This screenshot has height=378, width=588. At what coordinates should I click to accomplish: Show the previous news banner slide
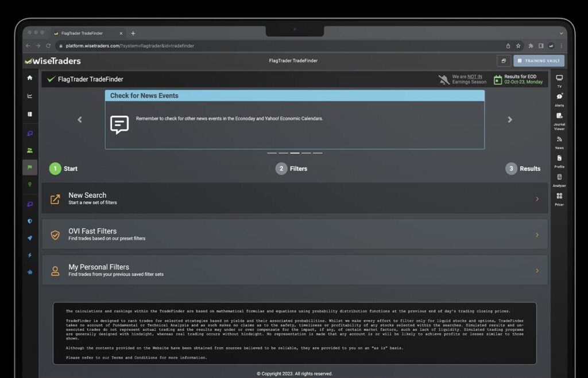[x=79, y=119]
